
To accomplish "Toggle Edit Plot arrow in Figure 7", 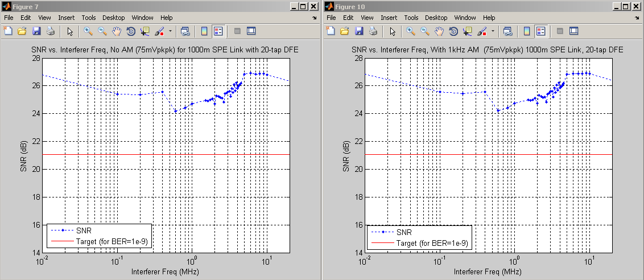I will [x=70, y=31].
